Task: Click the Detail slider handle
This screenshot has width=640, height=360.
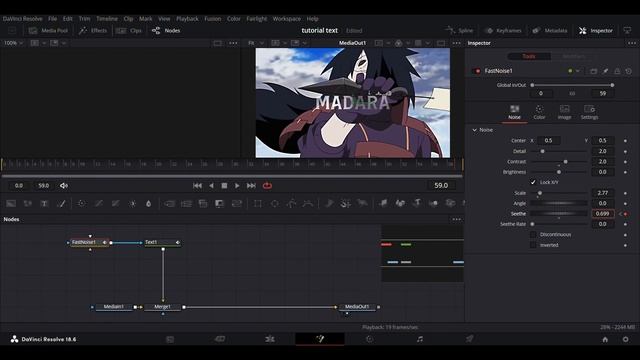Action: [x=542, y=151]
